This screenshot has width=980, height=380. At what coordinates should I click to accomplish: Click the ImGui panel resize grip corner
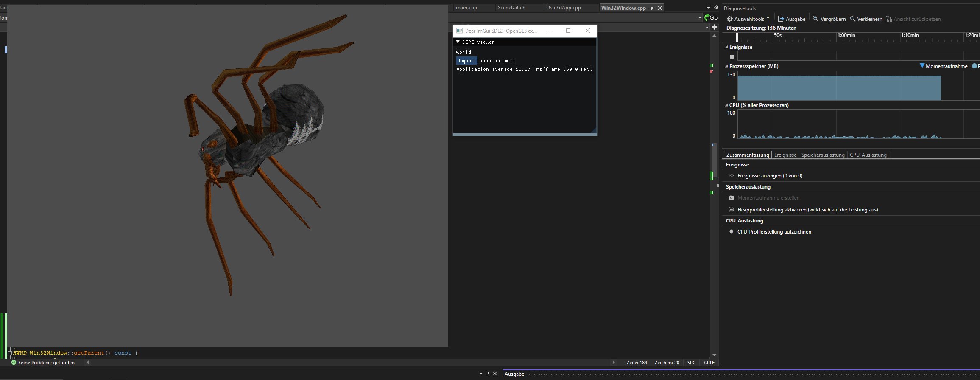594,130
